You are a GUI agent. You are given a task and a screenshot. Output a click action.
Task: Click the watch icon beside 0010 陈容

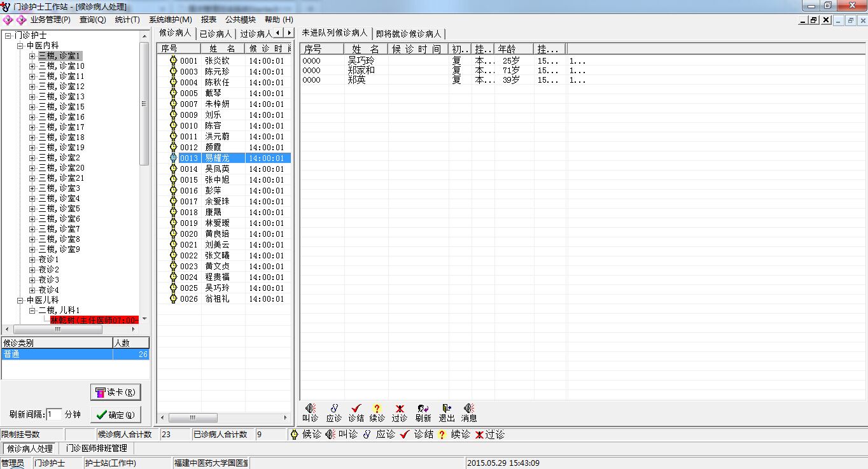pyautogui.click(x=173, y=125)
